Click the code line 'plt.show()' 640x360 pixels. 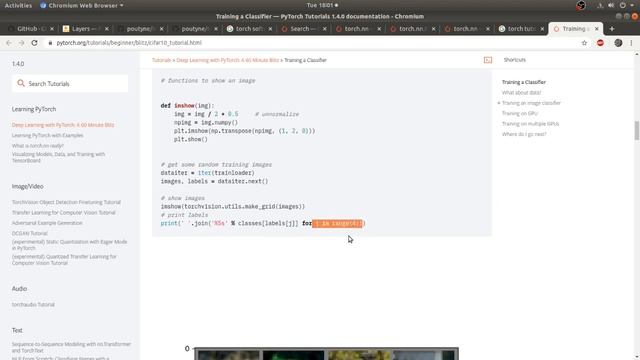[x=191, y=139]
